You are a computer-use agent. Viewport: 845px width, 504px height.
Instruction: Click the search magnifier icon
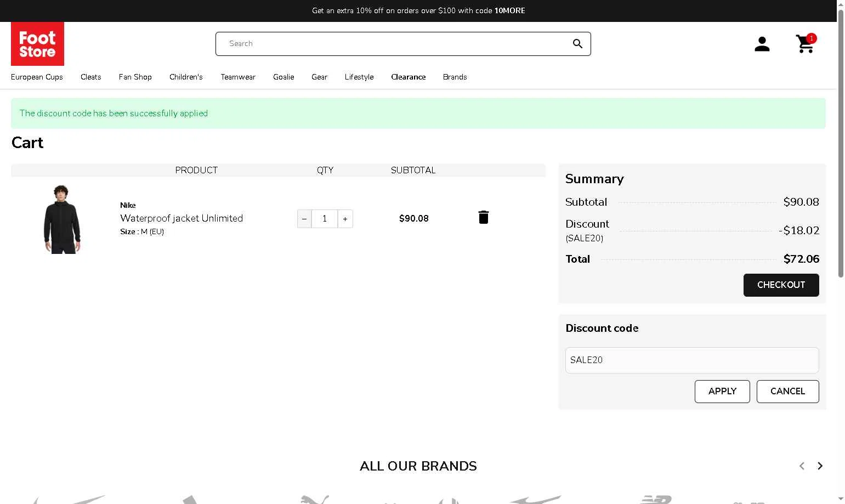pos(577,44)
